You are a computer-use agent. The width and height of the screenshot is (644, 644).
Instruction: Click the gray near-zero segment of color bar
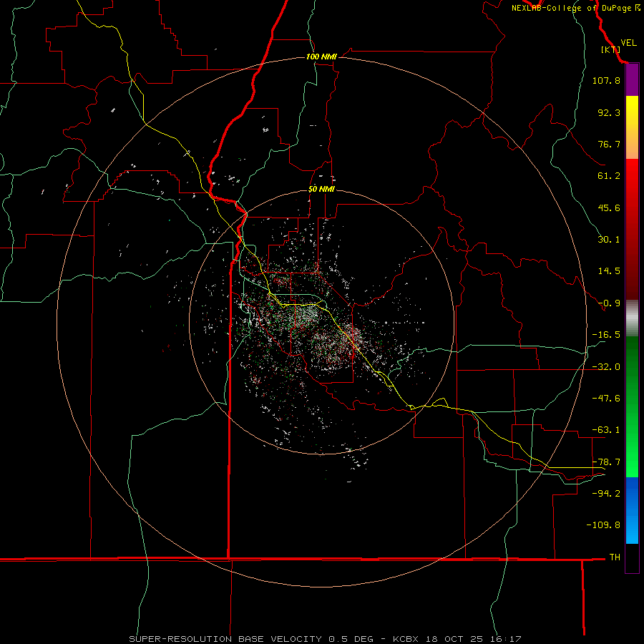(x=632, y=318)
